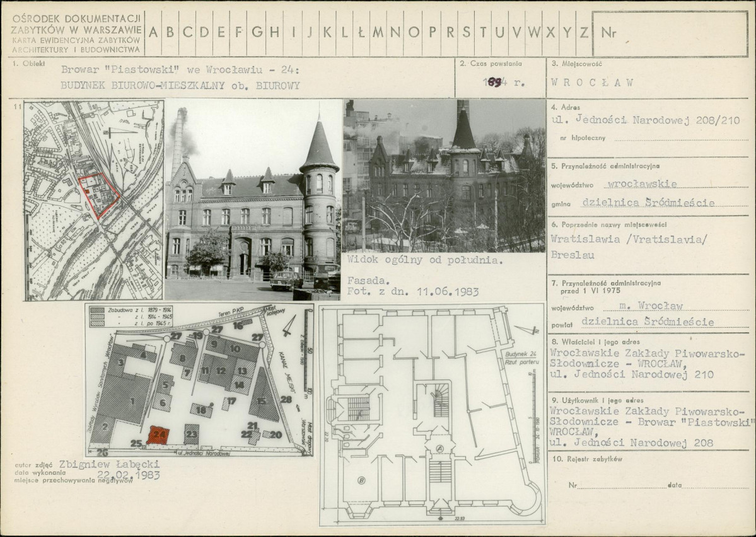Screen dimensions: 756x537
Task: Click the letter Z index box
Action: 583,33
